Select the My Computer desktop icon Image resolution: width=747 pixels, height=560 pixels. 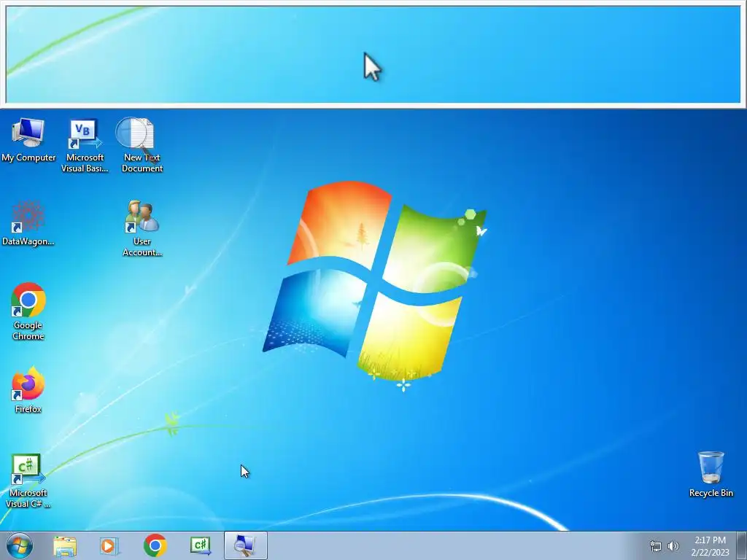pyautogui.click(x=28, y=139)
